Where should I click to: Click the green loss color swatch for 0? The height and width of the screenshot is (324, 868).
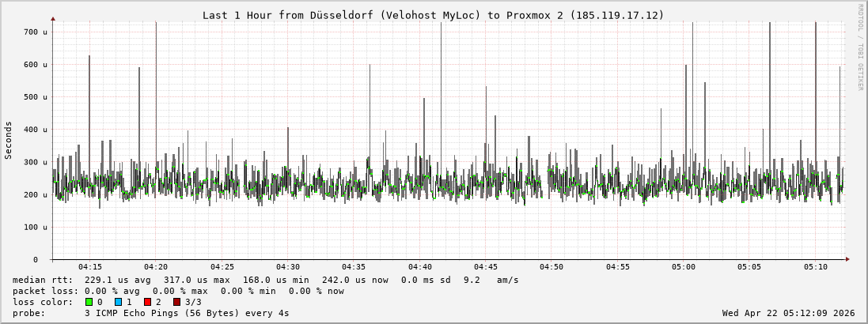pyautogui.click(x=89, y=302)
